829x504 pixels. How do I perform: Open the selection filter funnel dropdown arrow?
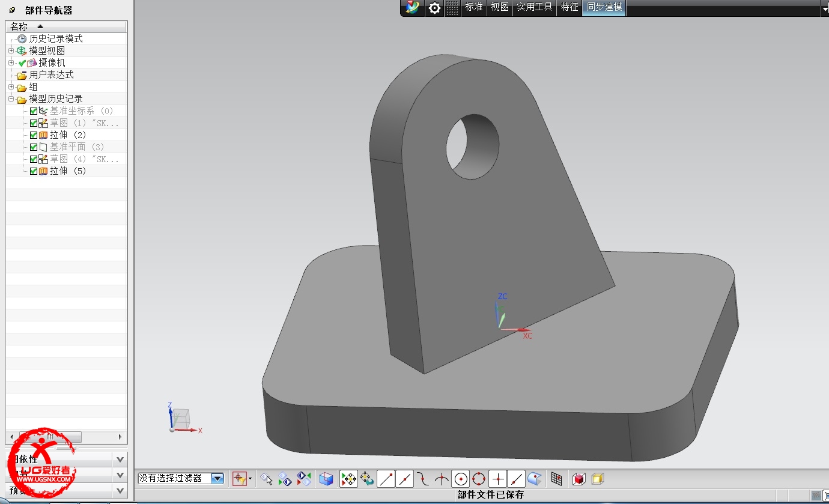click(x=251, y=479)
